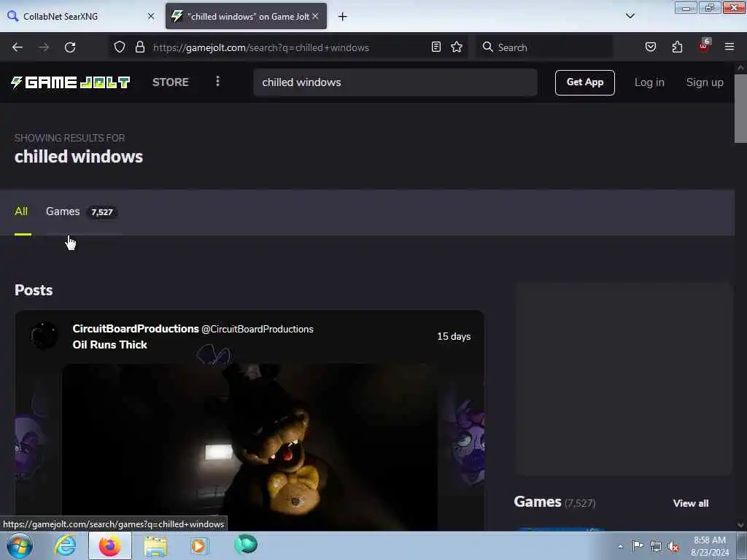Image resolution: width=747 pixels, height=560 pixels.
Task: Launch Internet Explorer from the taskbar
Action: point(65,545)
